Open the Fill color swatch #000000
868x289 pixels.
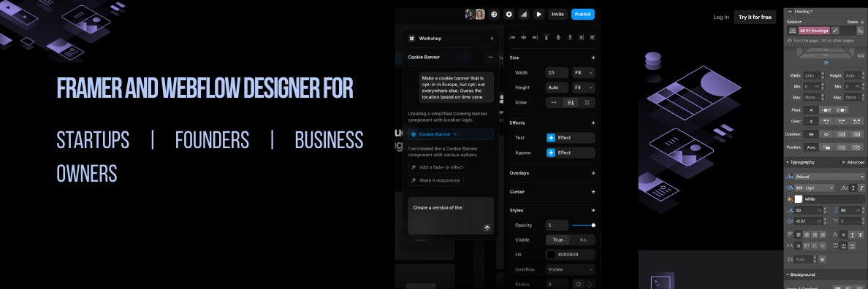(x=551, y=255)
